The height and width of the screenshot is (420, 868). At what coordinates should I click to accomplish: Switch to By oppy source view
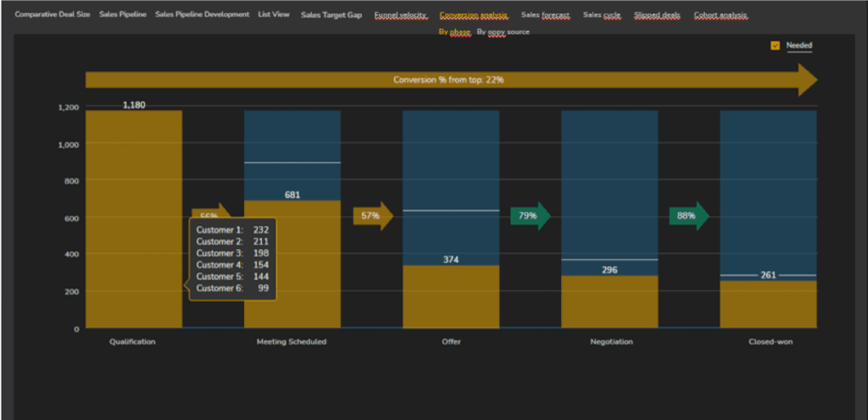503,31
